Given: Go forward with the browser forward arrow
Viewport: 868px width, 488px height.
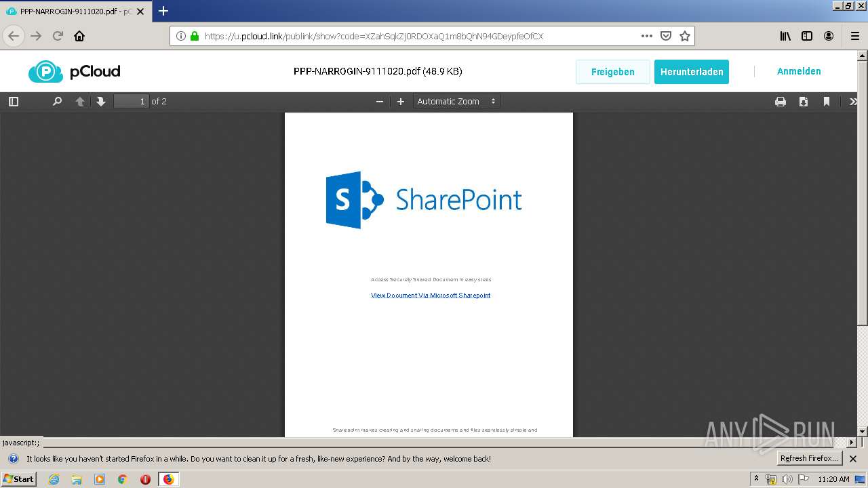Looking at the screenshot, I should [36, 36].
